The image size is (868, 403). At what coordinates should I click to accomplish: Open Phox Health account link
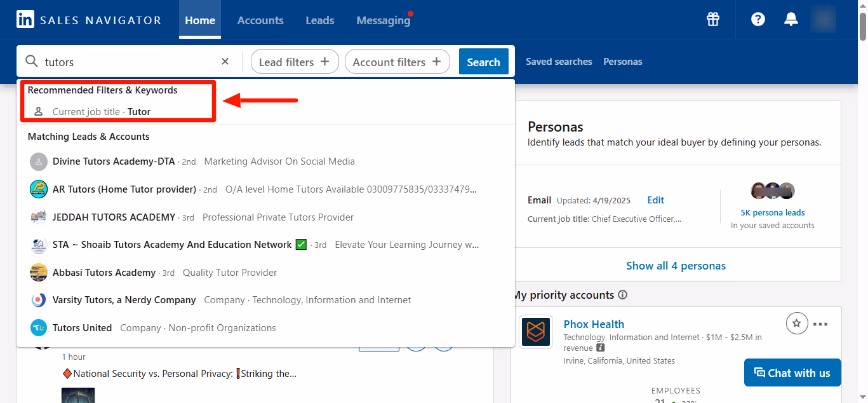click(594, 324)
